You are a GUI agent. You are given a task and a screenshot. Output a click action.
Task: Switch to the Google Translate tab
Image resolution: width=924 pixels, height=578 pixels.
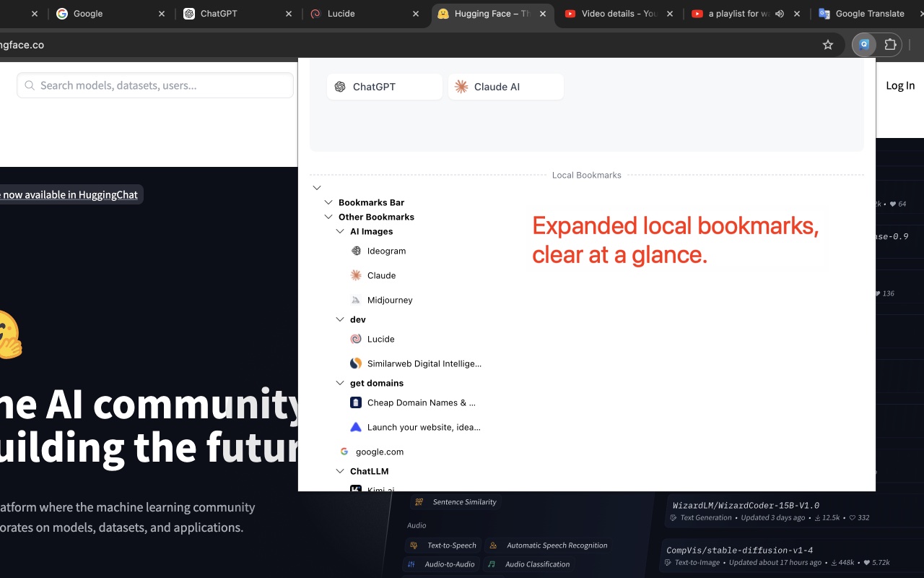pos(869,14)
